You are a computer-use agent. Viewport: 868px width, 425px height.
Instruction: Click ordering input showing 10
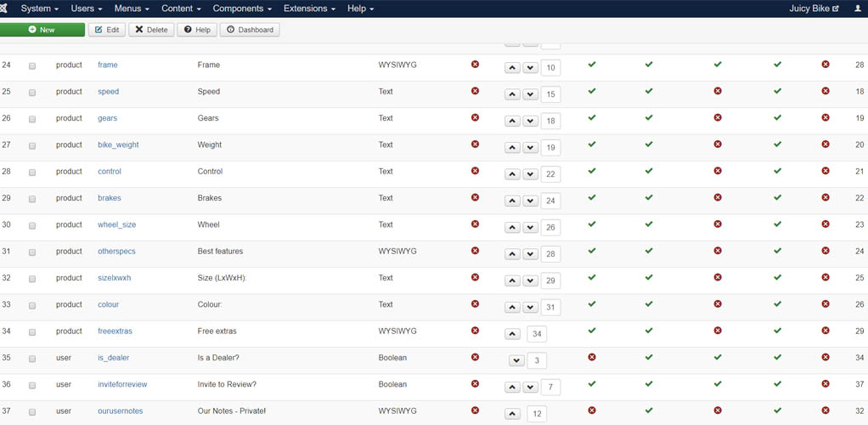coord(550,68)
